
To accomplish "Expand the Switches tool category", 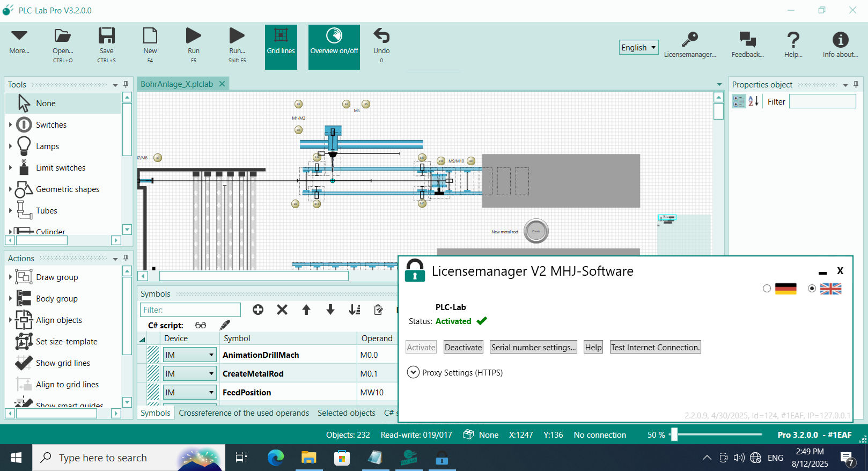I will click(x=10, y=124).
